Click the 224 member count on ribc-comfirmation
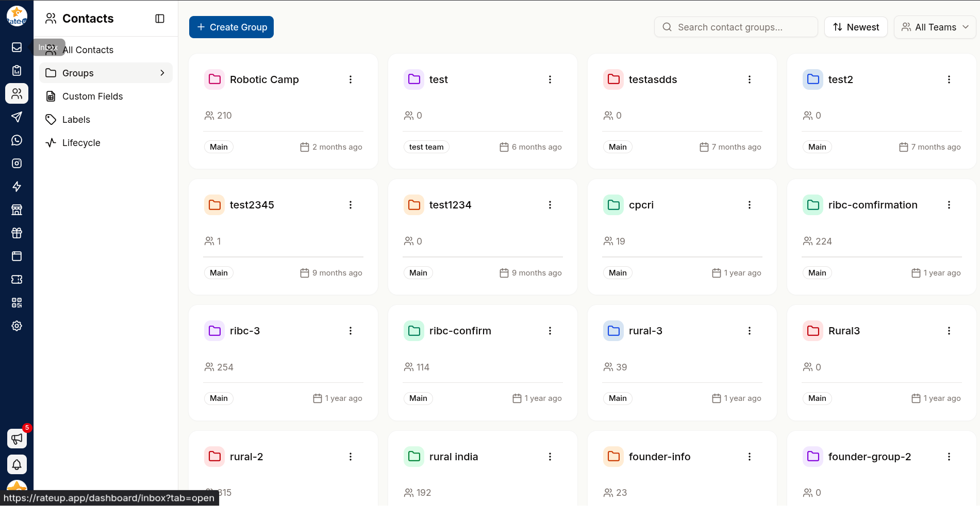 823,241
